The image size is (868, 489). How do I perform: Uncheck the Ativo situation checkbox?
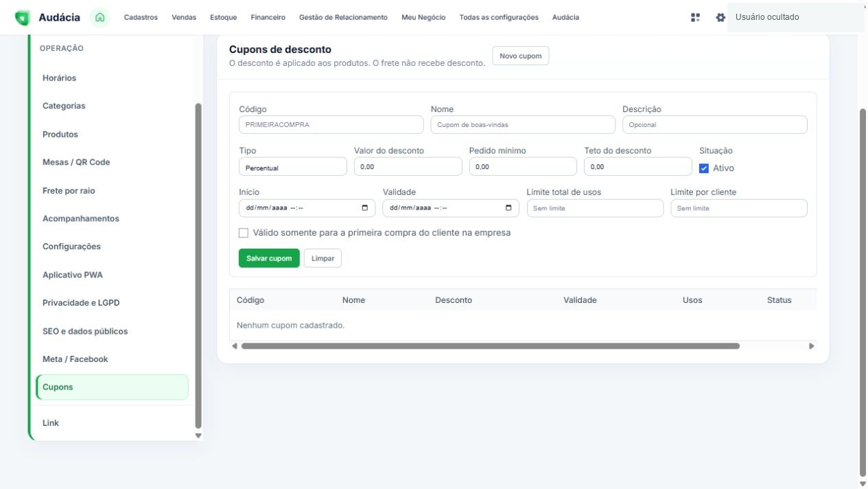(704, 168)
